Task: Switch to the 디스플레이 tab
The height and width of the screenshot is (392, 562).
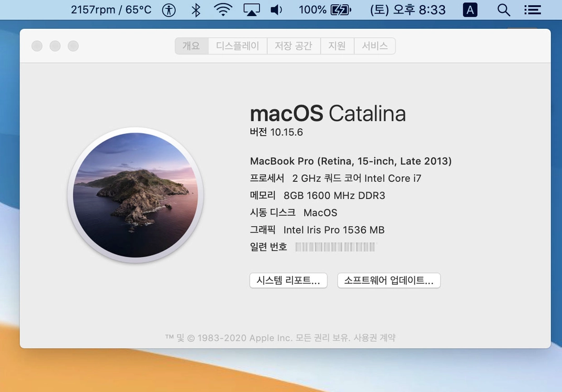Action: click(237, 46)
